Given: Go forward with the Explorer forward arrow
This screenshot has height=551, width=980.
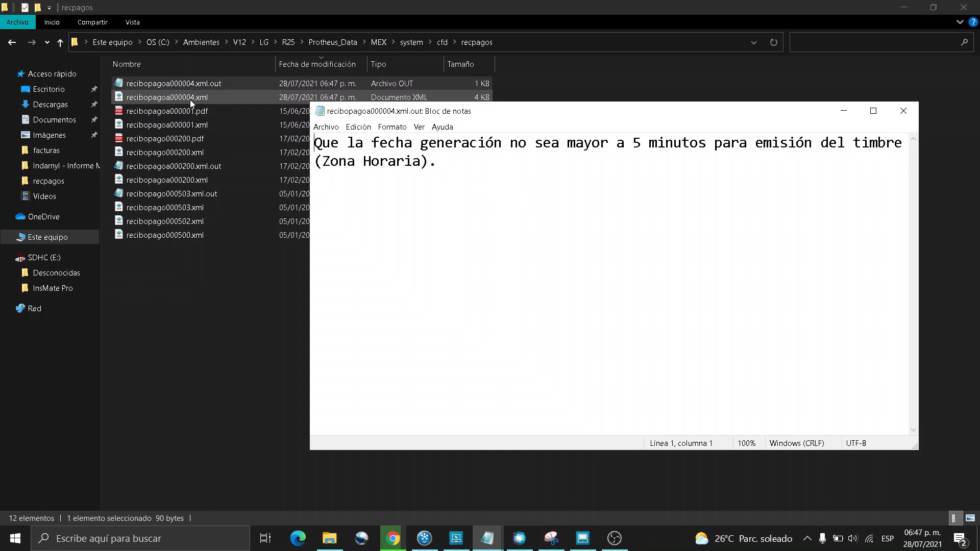Looking at the screenshot, I should coord(32,42).
